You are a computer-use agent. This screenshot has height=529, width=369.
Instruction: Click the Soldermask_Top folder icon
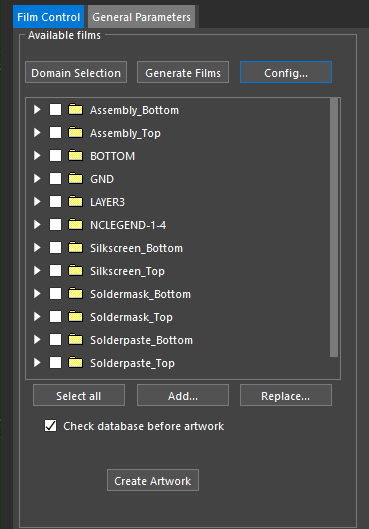click(76, 316)
